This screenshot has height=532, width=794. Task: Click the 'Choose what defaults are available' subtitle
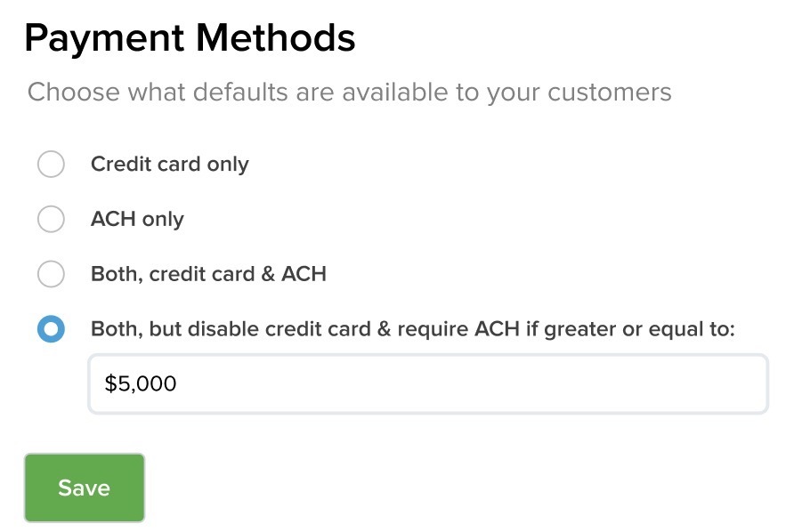pyautogui.click(x=350, y=93)
